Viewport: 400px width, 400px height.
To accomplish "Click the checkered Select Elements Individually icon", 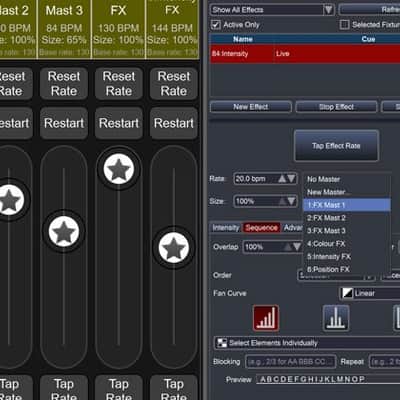I will 221,343.
